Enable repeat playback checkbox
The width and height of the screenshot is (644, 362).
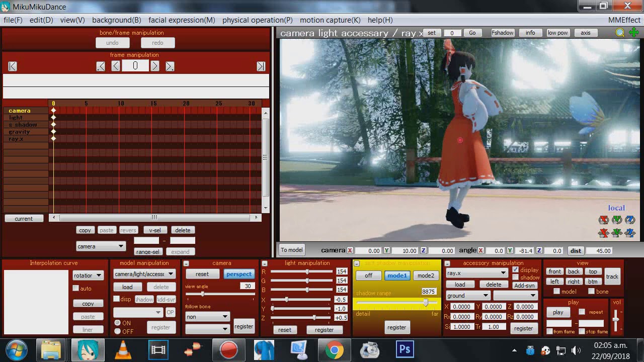click(x=582, y=312)
